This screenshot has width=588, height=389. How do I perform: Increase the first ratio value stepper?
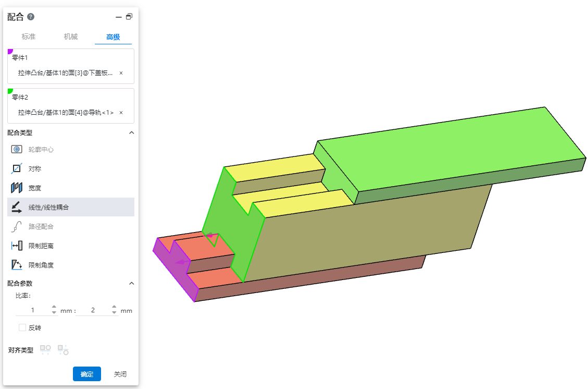coord(54,308)
